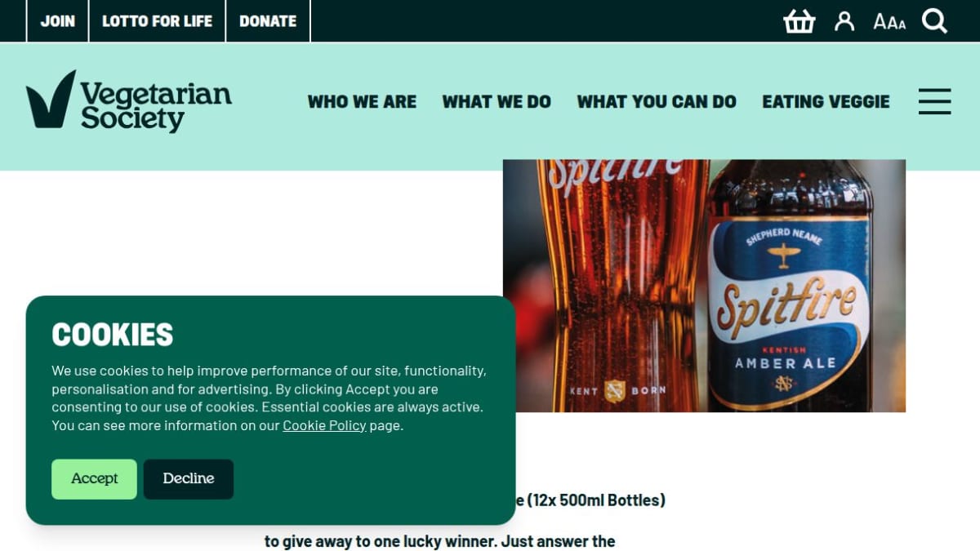This screenshot has height=551, width=980.
Task: Expand the hamburger menu icon
Action: pos(934,101)
